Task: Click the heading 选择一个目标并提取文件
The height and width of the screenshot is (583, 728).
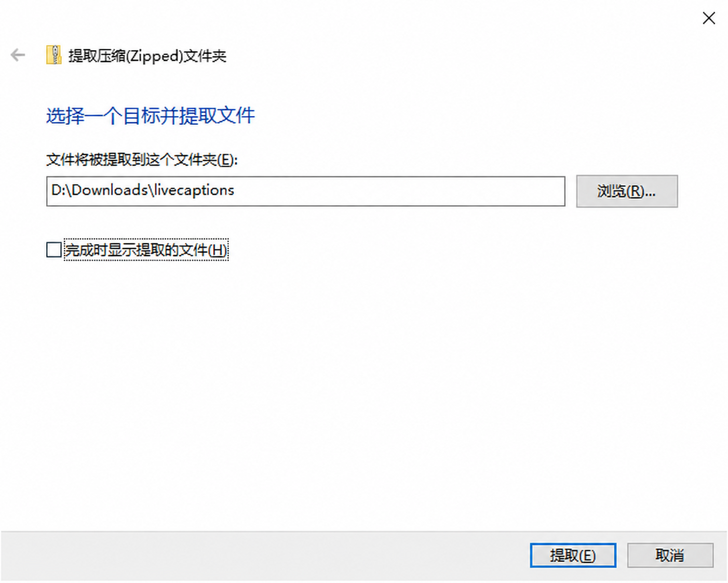Action: point(151,116)
